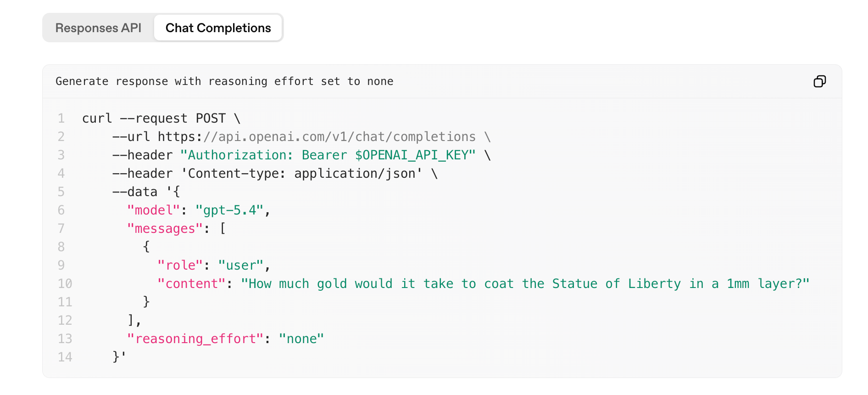Click the "messages" key in the JSON
This screenshot has height=395, width=868.
(x=165, y=229)
